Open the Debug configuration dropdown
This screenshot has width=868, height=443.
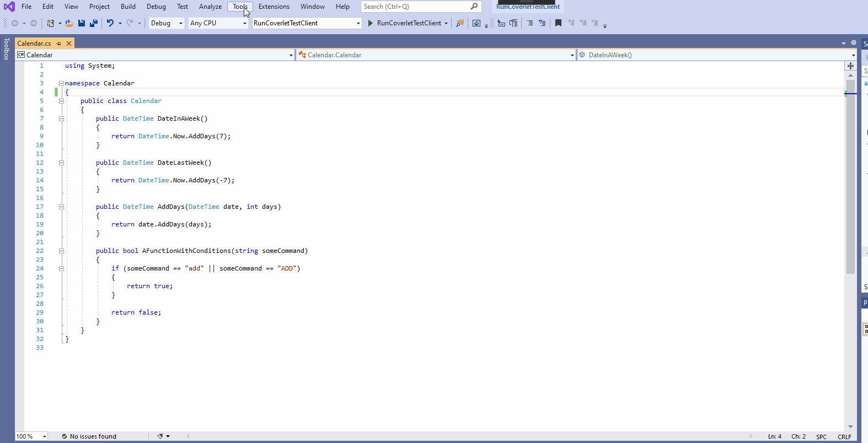tap(180, 23)
